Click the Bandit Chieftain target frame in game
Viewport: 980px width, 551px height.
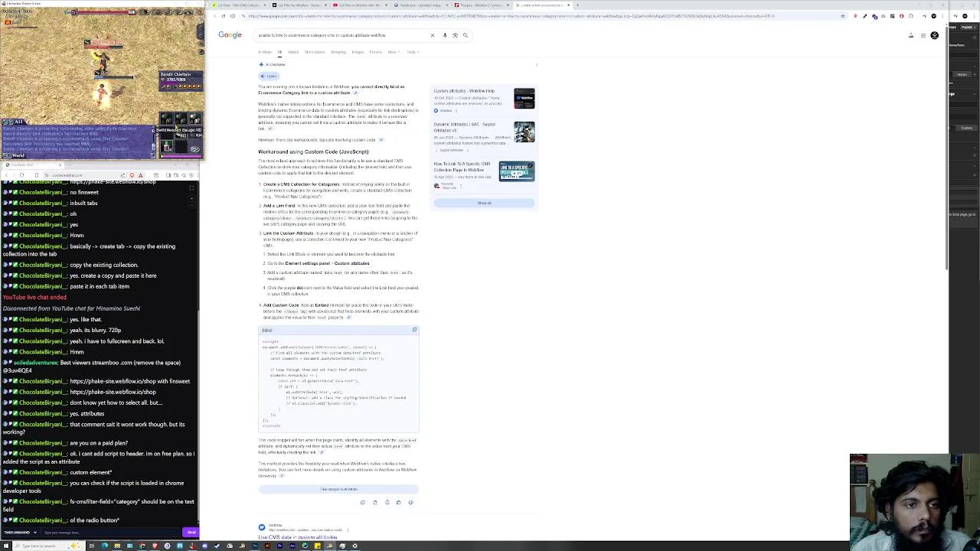click(x=181, y=82)
